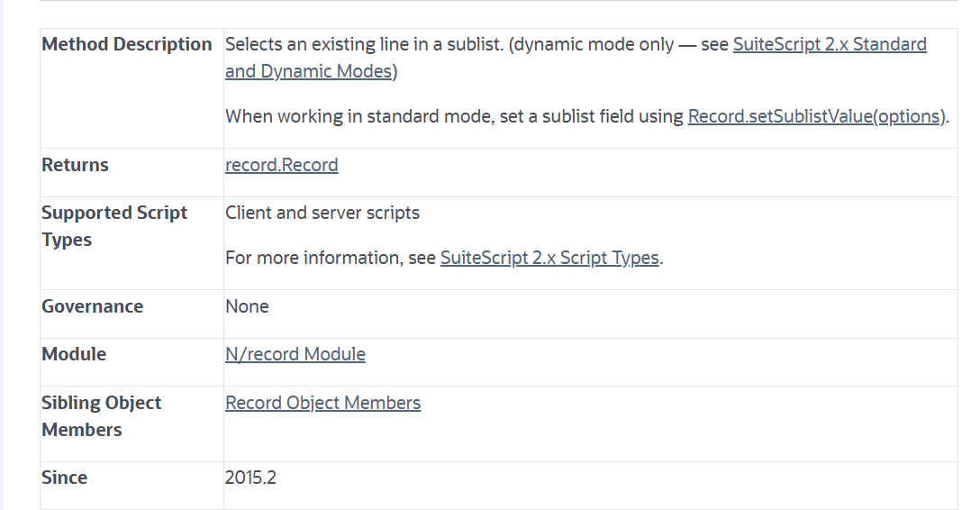Visit the Record Object Members link
The width and height of the screenshot is (980, 510).
(322, 403)
